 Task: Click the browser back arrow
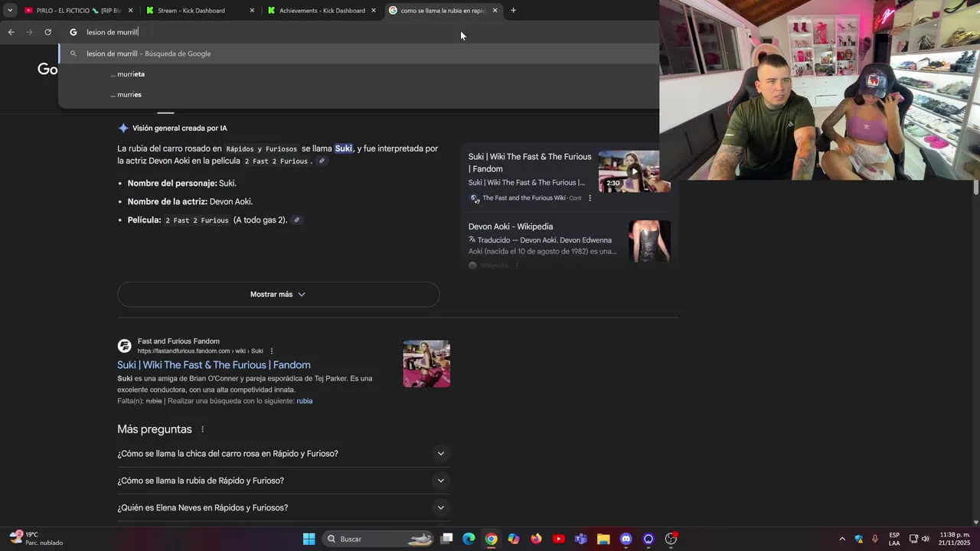(x=11, y=32)
